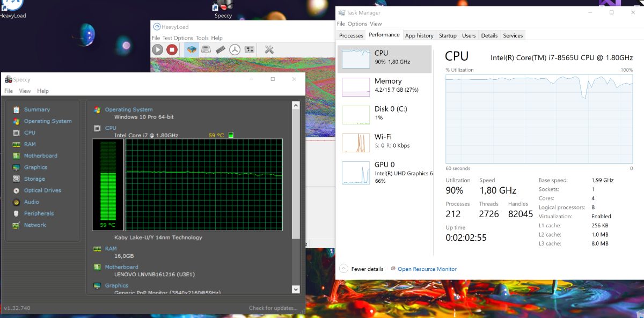Select Optical Drives in Speccy sidebar
The image size is (644, 318).
click(x=42, y=190)
